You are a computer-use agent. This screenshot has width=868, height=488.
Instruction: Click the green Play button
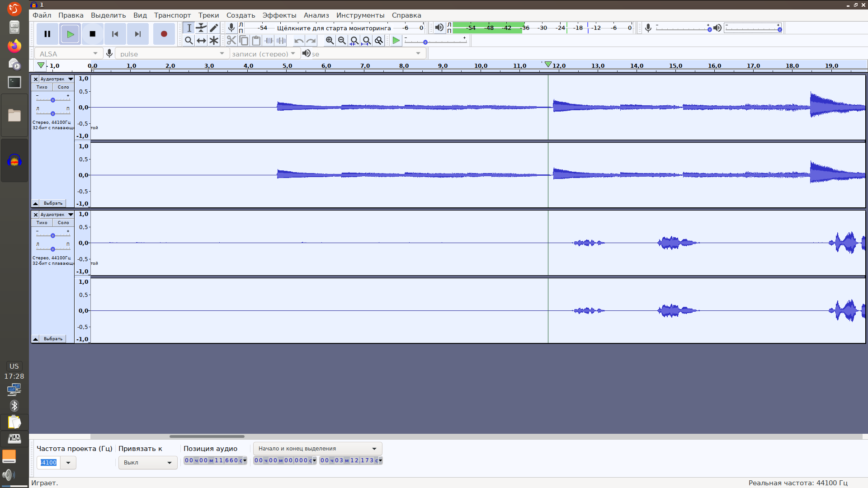(70, 34)
